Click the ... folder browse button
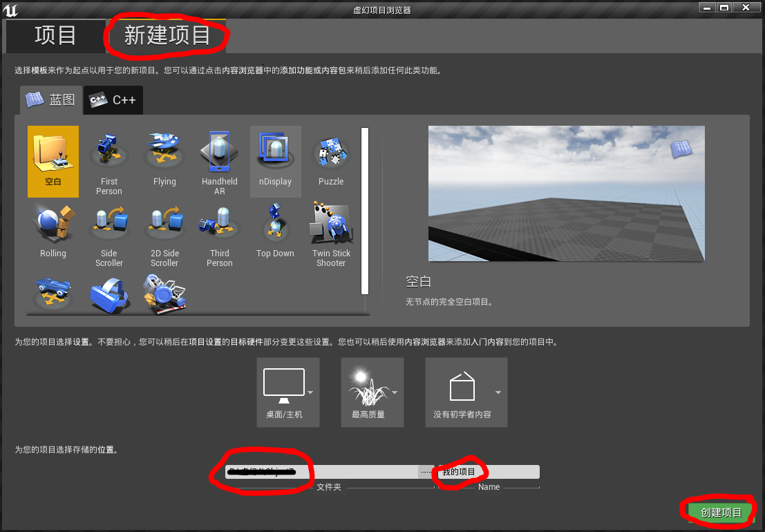 tap(426, 472)
